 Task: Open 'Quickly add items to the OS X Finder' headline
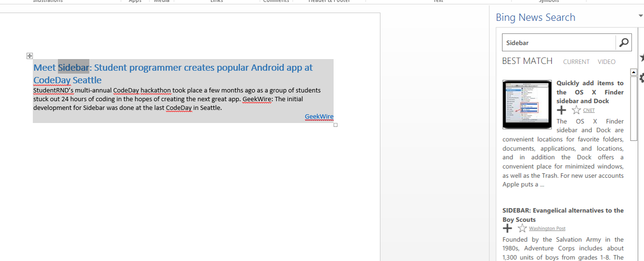[590, 92]
